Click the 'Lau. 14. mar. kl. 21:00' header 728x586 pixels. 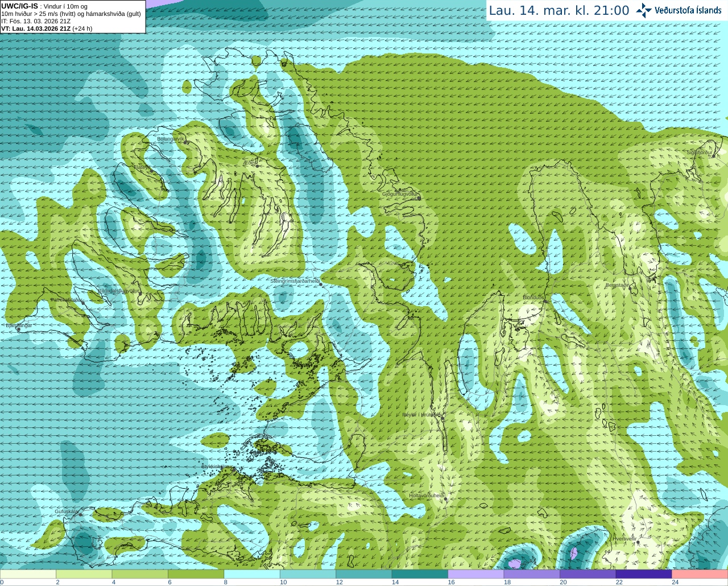[559, 10]
